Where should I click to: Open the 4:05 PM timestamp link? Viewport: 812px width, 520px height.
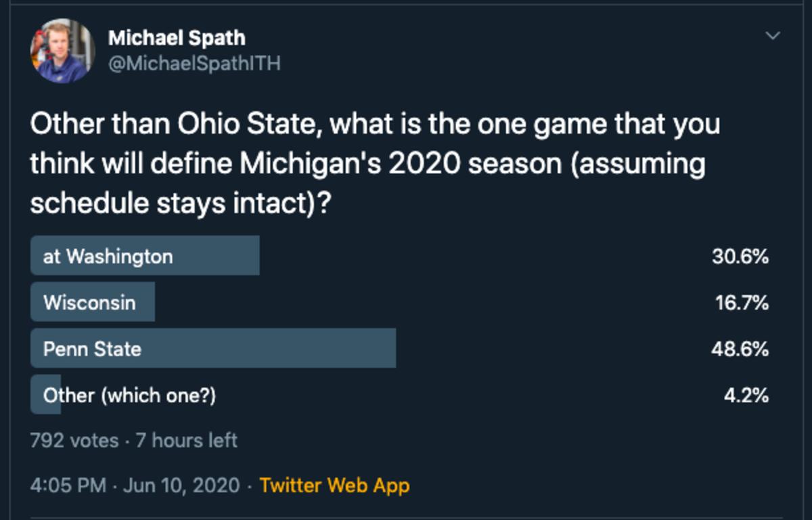click(x=68, y=486)
